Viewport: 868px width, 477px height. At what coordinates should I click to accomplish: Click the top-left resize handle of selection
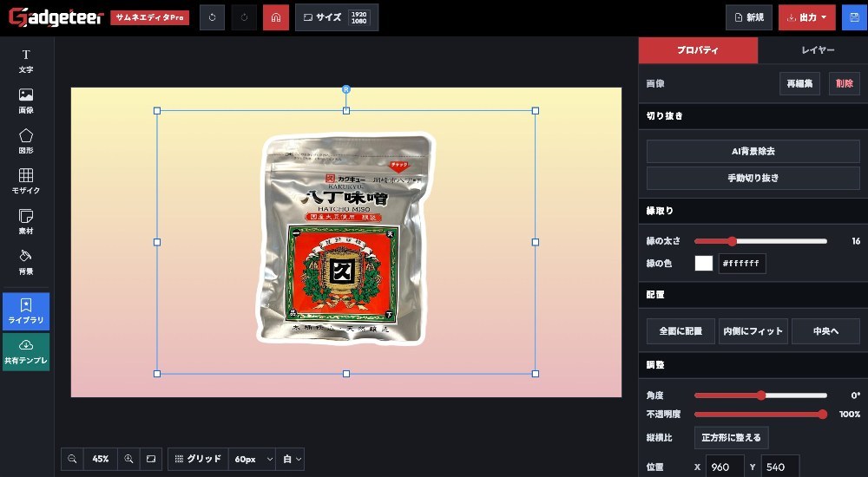click(157, 111)
